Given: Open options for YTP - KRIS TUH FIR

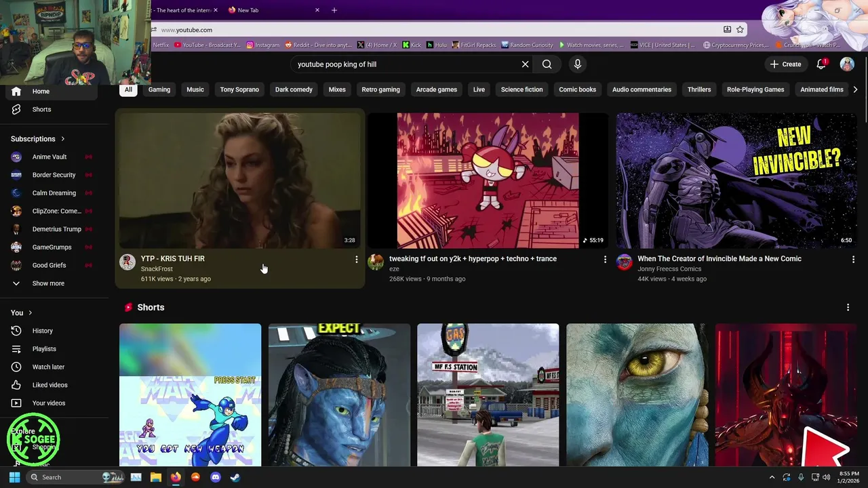Looking at the screenshot, I should click(357, 260).
